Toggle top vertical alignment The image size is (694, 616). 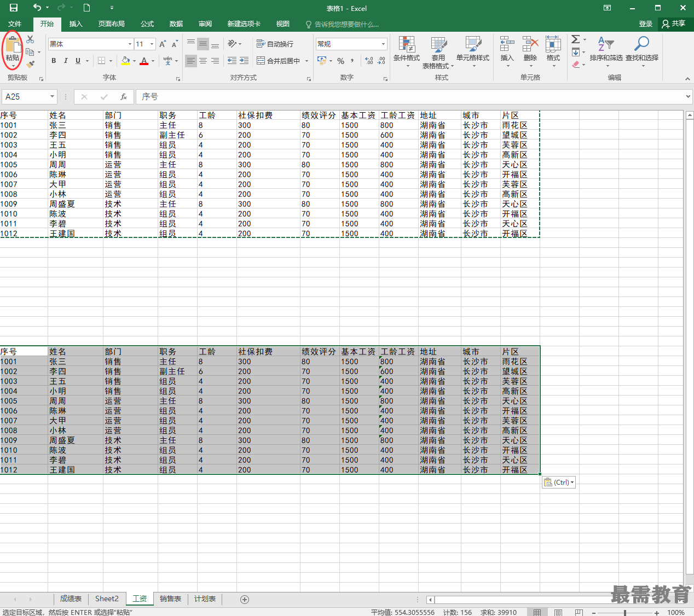point(191,44)
